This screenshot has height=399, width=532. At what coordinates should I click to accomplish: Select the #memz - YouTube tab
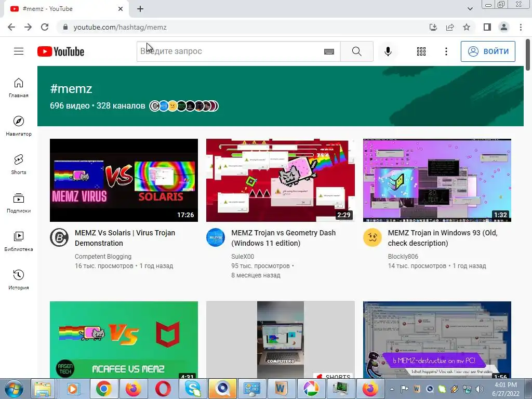click(x=64, y=9)
